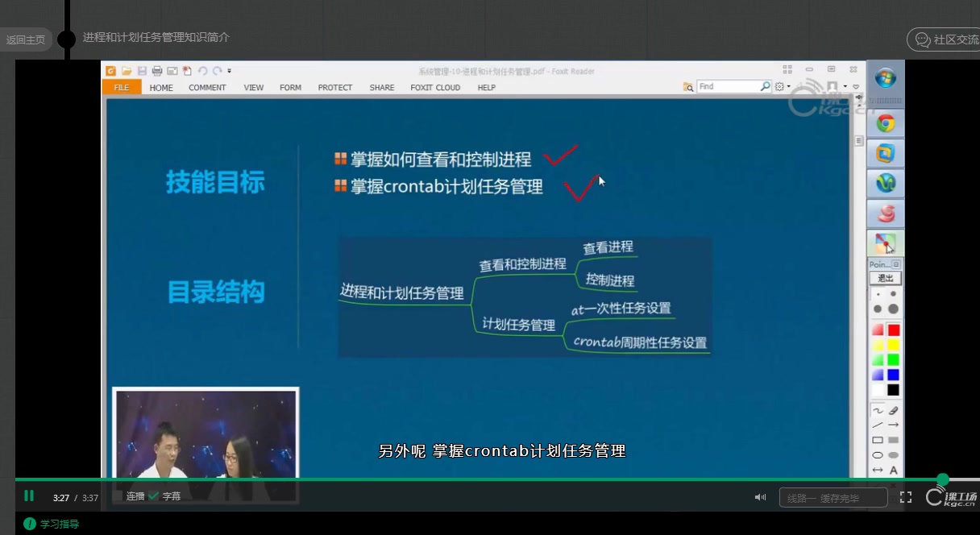Pause the video playback
This screenshot has height=535, width=980.
point(29,496)
